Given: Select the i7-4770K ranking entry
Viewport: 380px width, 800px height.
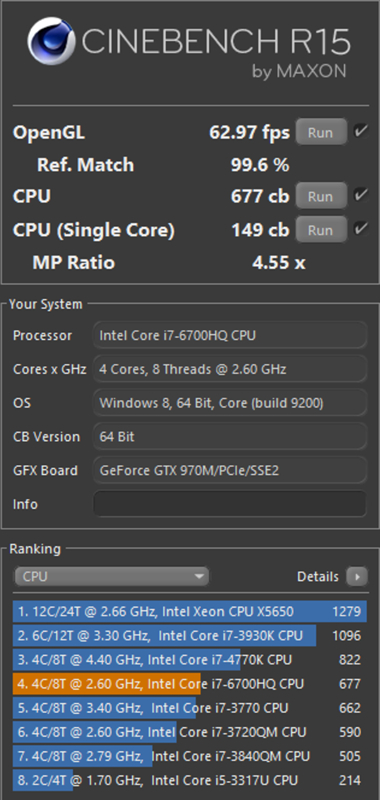Looking at the screenshot, I should (x=190, y=660).
